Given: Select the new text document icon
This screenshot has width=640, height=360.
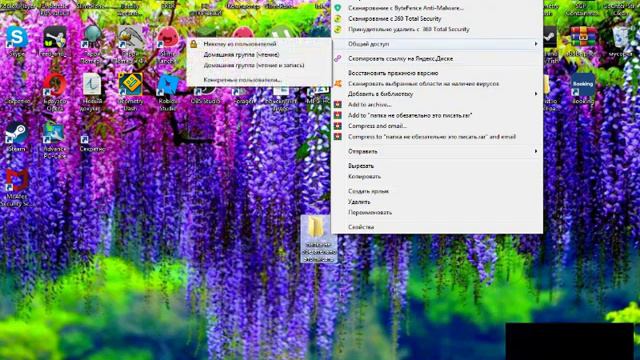Looking at the screenshot, I should (92, 92).
